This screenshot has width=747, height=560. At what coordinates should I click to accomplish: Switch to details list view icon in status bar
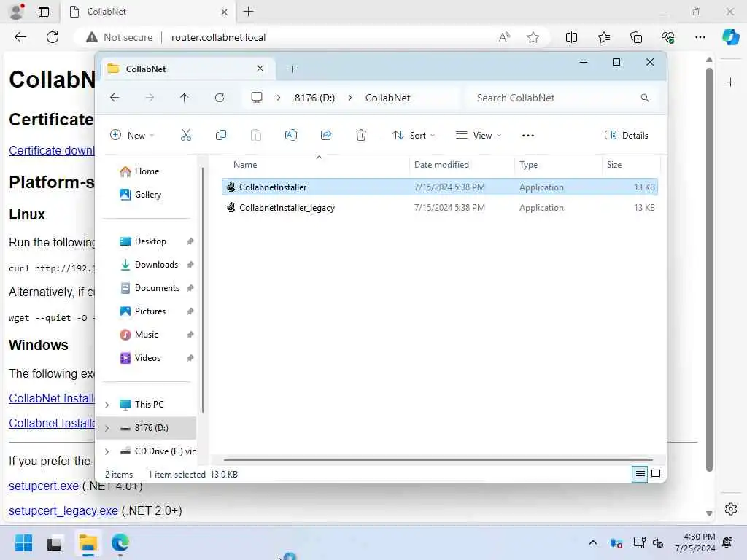(640, 474)
